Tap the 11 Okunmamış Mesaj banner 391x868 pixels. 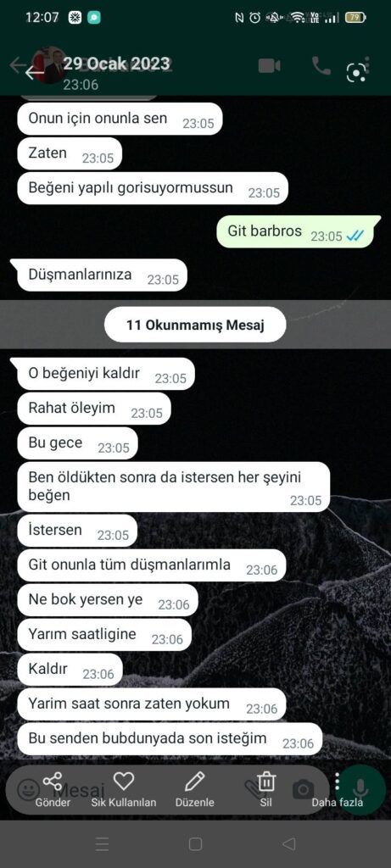pyautogui.click(x=195, y=325)
